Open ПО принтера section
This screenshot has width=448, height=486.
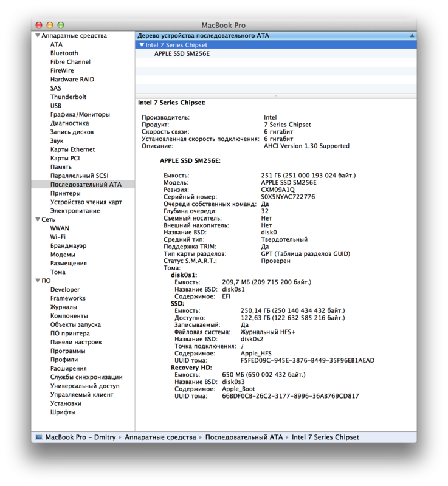coord(70,333)
